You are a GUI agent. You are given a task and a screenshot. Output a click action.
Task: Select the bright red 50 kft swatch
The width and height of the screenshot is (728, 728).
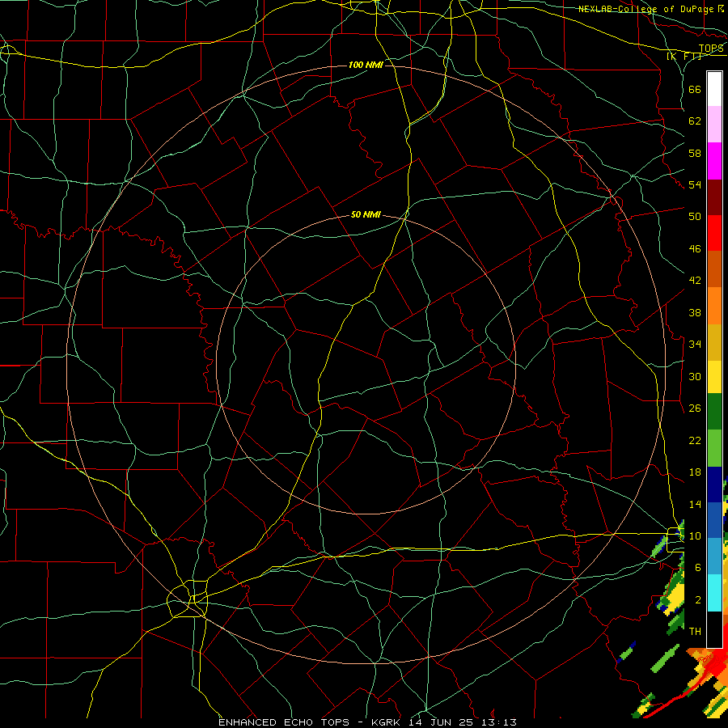714,233
